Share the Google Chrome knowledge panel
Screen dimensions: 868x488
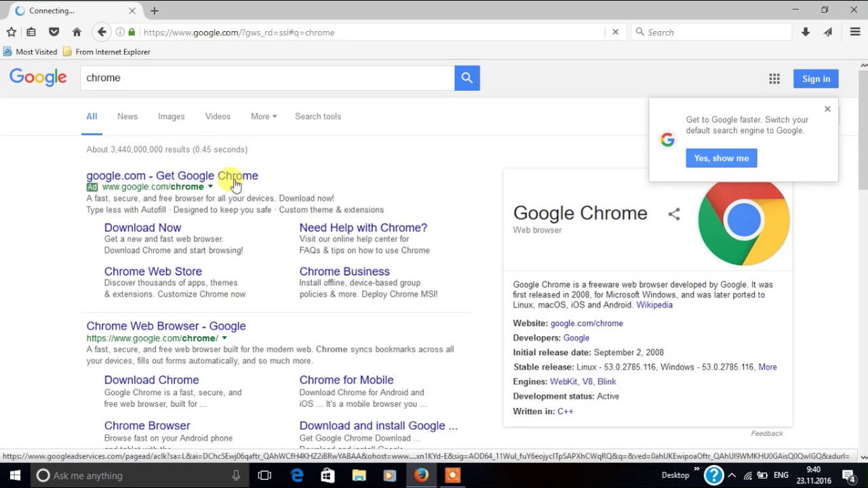click(x=673, y=214)
